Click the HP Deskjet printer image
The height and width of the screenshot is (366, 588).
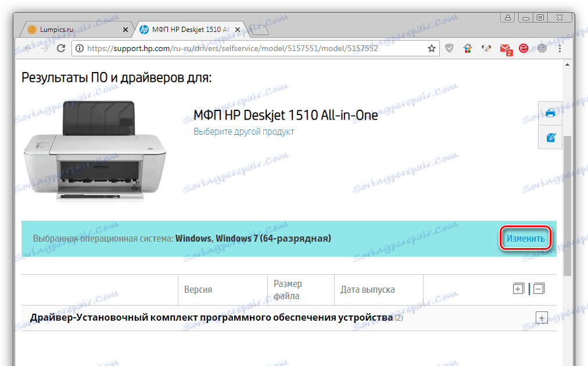95,150
